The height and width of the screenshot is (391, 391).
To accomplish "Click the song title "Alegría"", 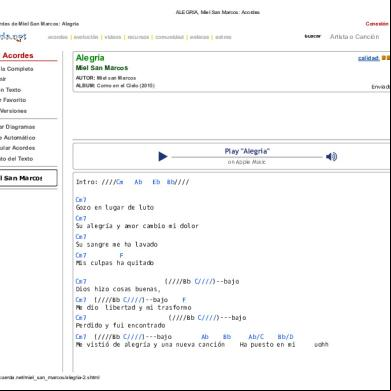I will (90, 58).
